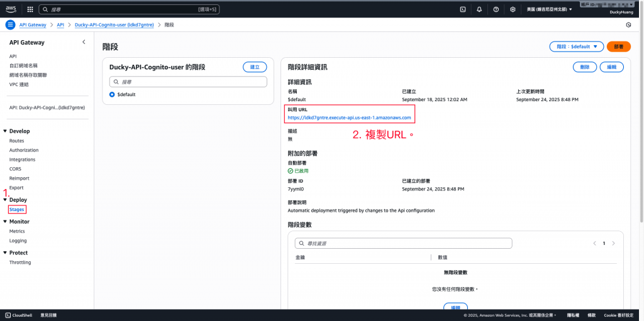Open Reimport in the sidebar

[19, 178]
